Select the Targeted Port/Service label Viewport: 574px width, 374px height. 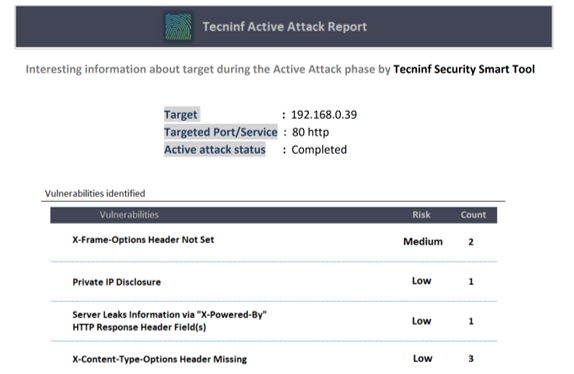click(x=220, y=132)
